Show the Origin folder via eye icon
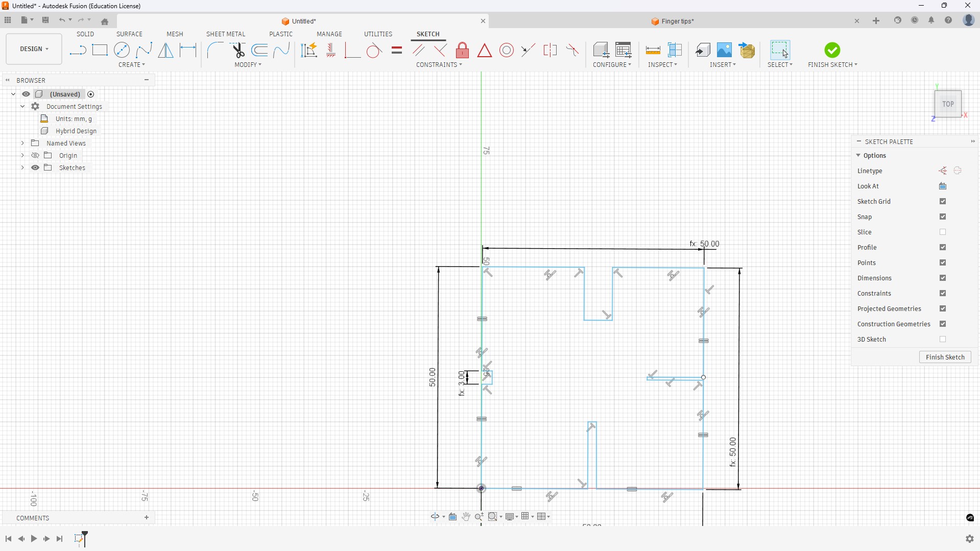Screen dimensions: 980x551 pyautogui.click(x=35, y=156)
